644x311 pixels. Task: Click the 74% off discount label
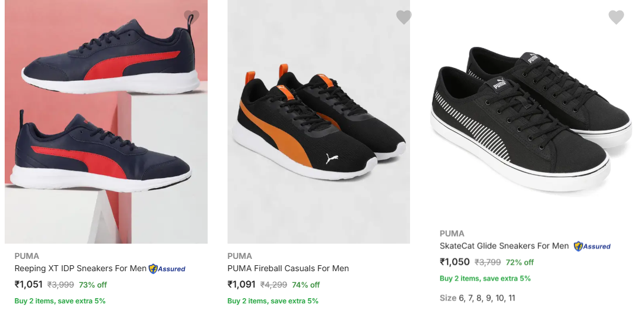pos(306,285)
